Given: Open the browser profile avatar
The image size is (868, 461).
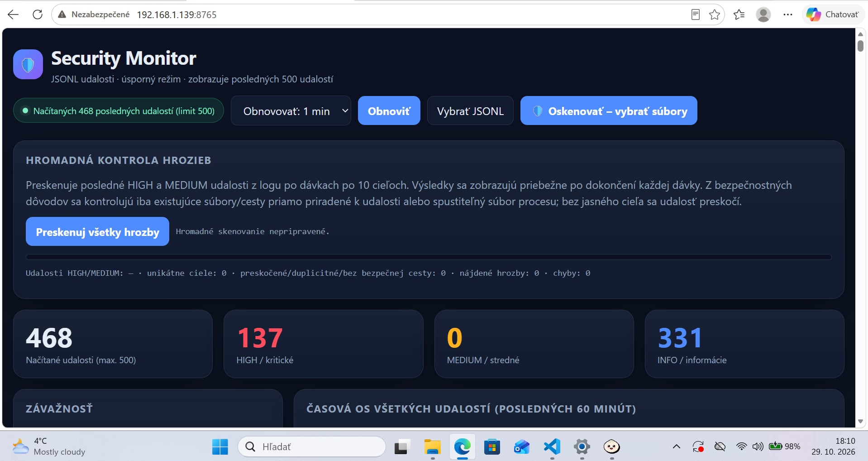Looking at the screenshot, I should (x=763, y=14).
